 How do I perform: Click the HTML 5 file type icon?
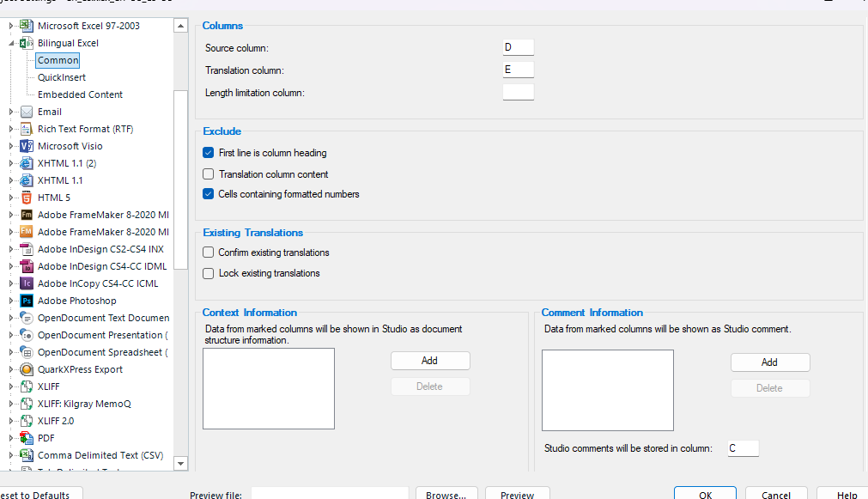click(27, 198)
